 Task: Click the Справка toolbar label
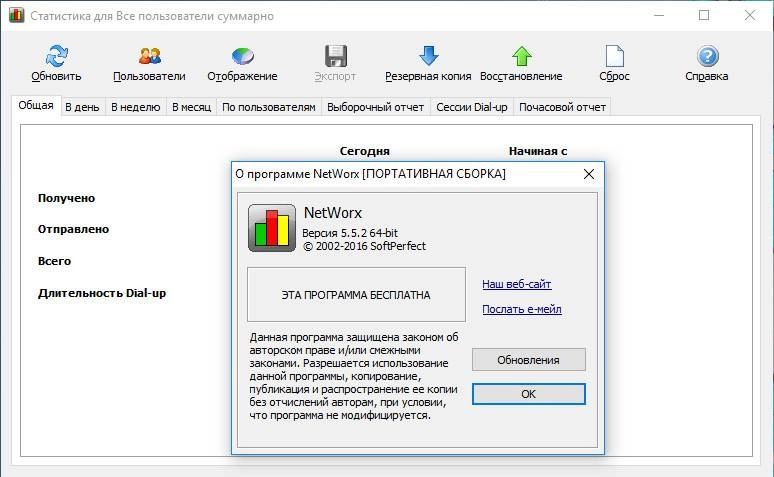[707, 77]
